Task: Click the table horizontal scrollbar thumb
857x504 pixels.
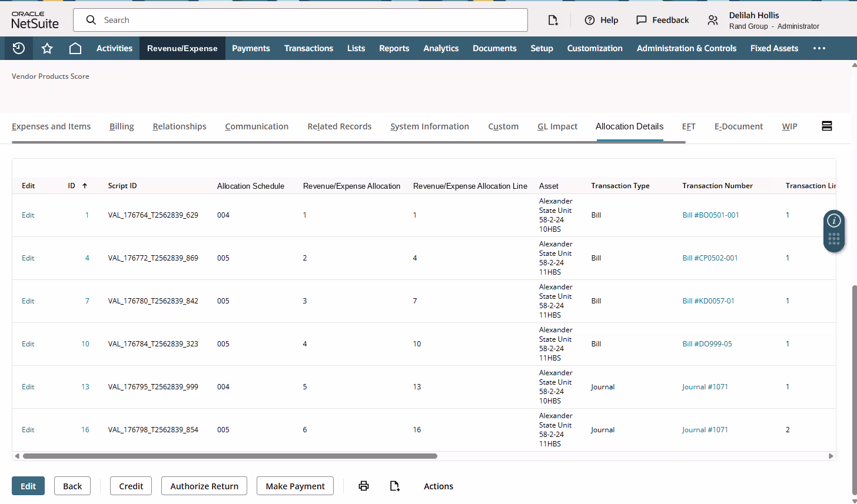Action: pyautogui.click(x=230, y=456)
